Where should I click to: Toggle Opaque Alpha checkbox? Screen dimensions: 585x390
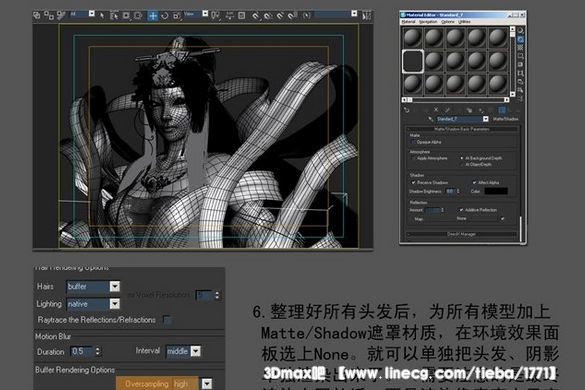click(413, 142)
